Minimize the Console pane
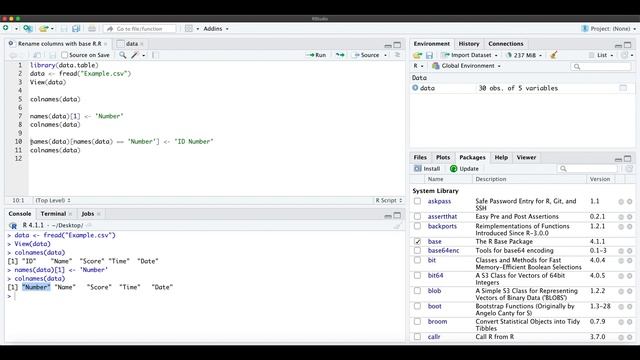Screen dimensions: 640x360 [x=388, y=216]
